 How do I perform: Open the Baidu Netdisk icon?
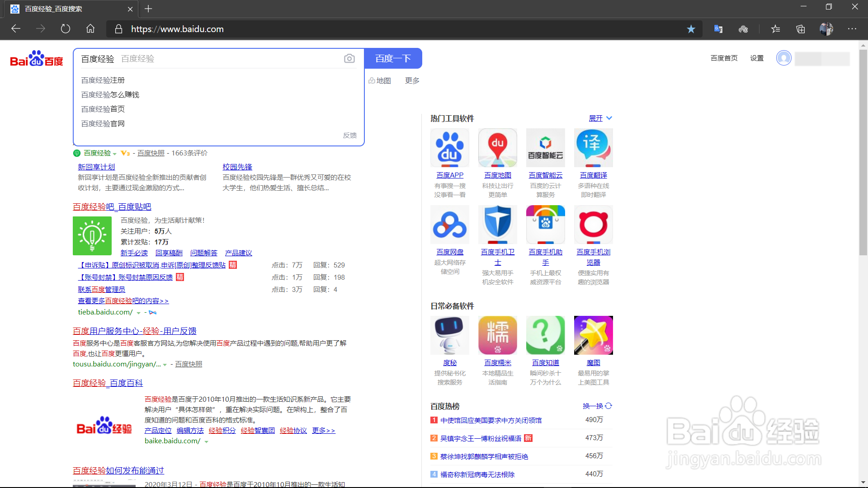pos(449,225)
